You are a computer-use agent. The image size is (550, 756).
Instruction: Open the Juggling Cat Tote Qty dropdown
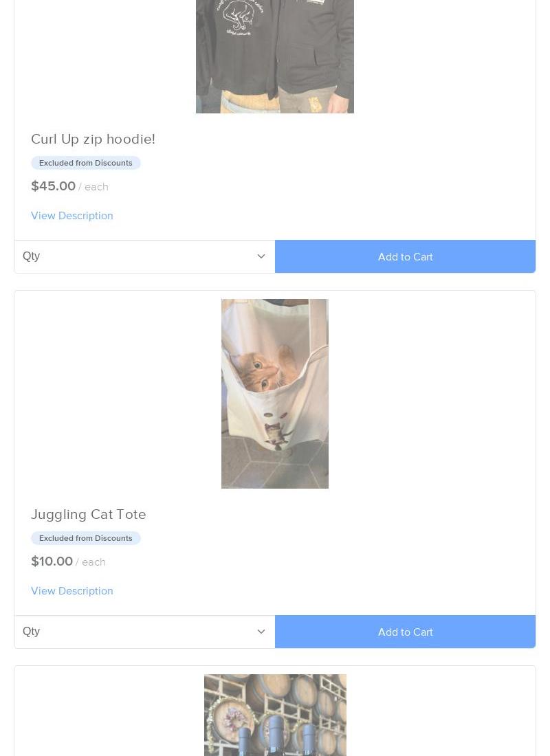pyautogui.click(x=145, y=632)
